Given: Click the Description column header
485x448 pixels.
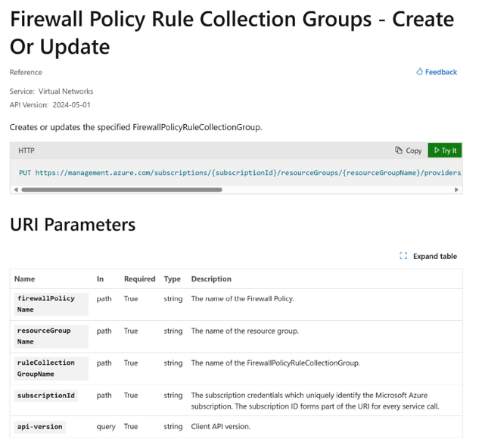Looking at the screenshot, I should coord(211,278).
